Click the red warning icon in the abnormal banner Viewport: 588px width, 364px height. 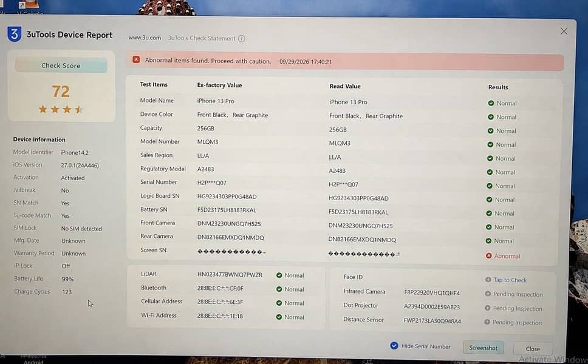click(136, 59)
